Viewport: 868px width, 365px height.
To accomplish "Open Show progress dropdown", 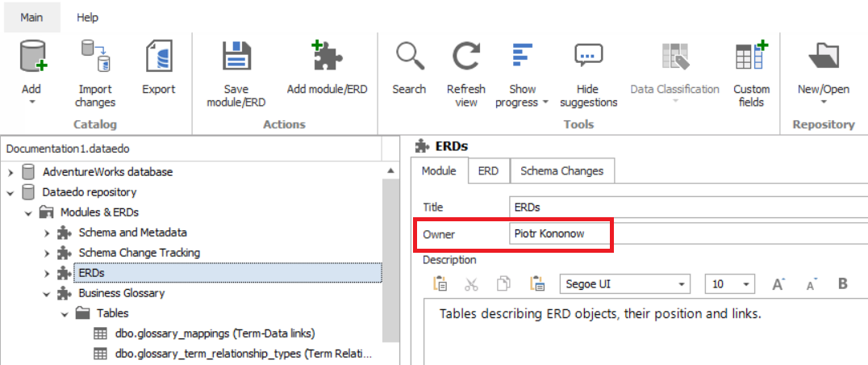I will click(x=522, y=95).
